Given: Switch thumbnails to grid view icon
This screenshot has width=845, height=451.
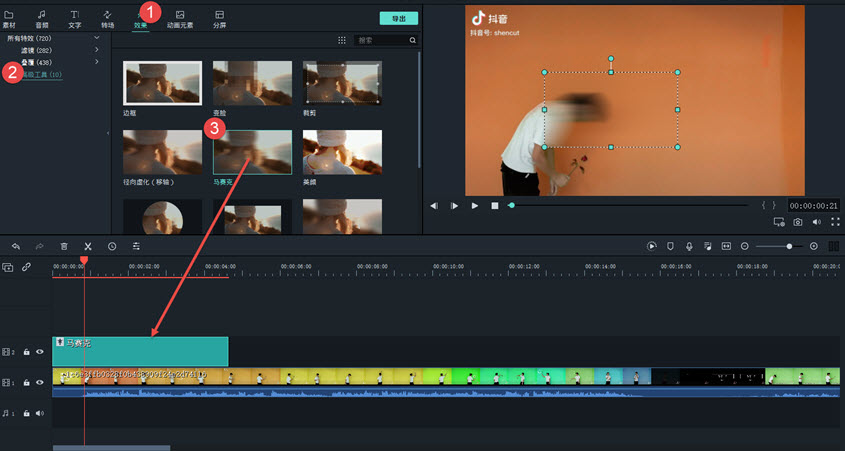Looking at the screenshot, I should (342, 40).
